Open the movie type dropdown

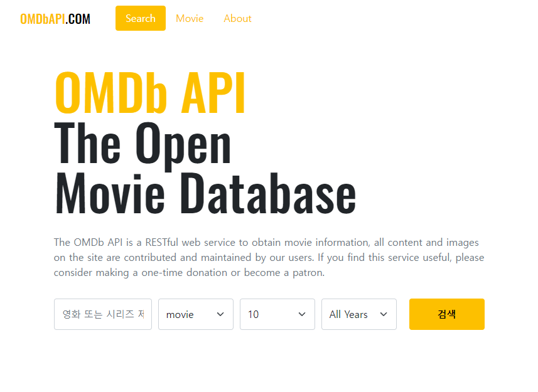pyautogui.click(x=196, y=314)
